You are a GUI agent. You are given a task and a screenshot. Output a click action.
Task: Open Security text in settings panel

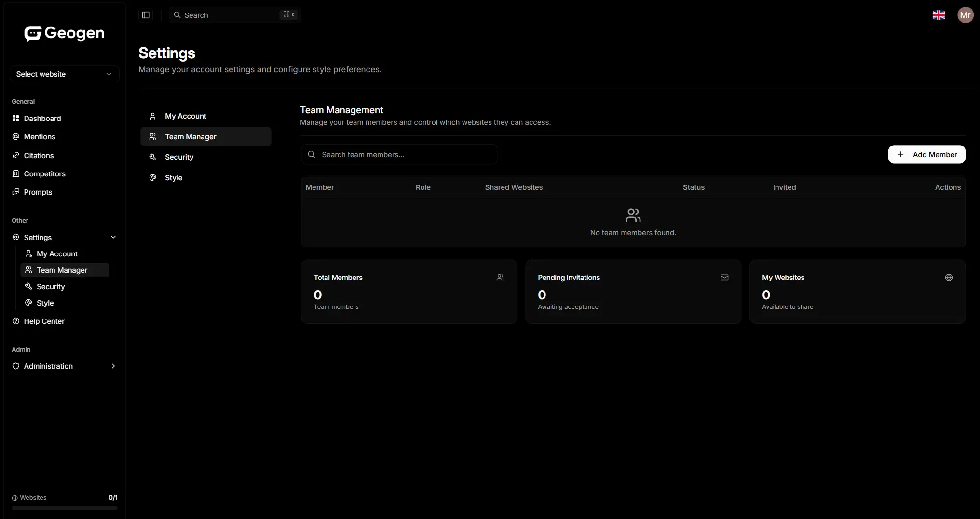pos(179,157)
